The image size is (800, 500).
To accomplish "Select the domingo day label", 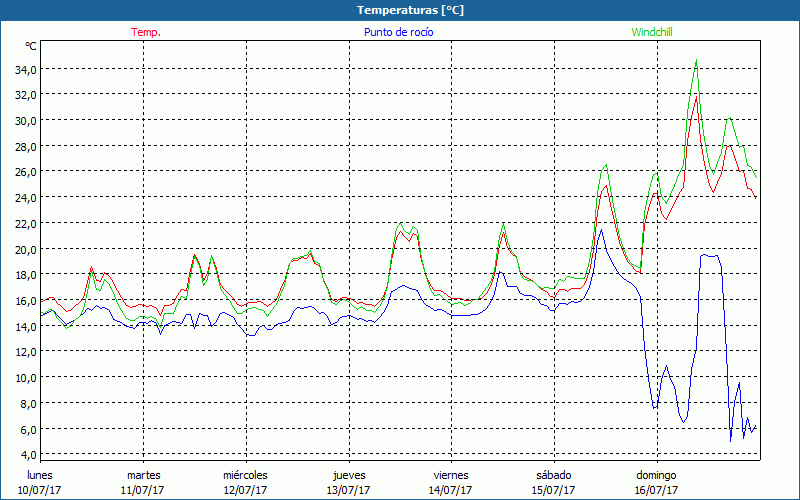I will click(656, 475).
